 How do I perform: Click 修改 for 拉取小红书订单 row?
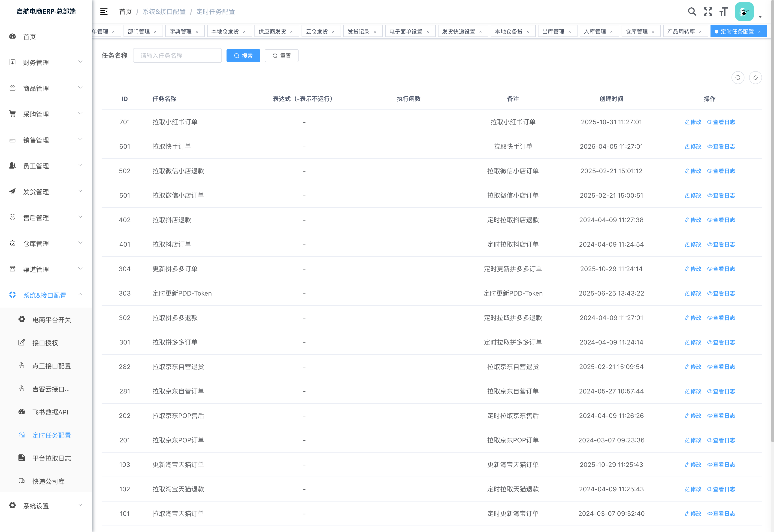(x=693, y=122)
